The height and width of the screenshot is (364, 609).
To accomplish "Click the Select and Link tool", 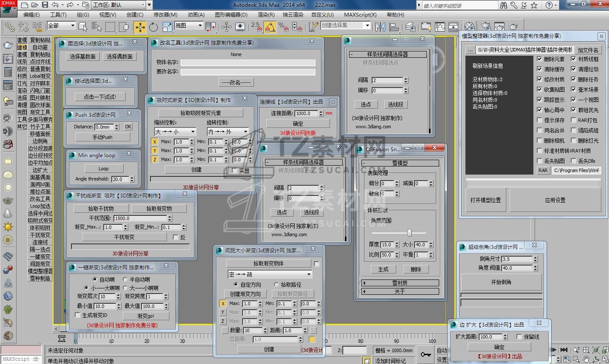I will pyautogui.click(x=9, y=27).
